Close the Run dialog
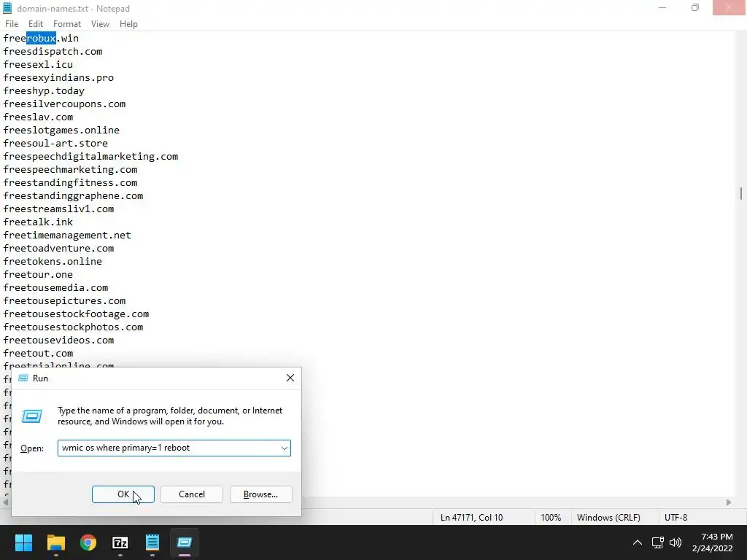Viewport: 747px width, 560px height. 290,378
